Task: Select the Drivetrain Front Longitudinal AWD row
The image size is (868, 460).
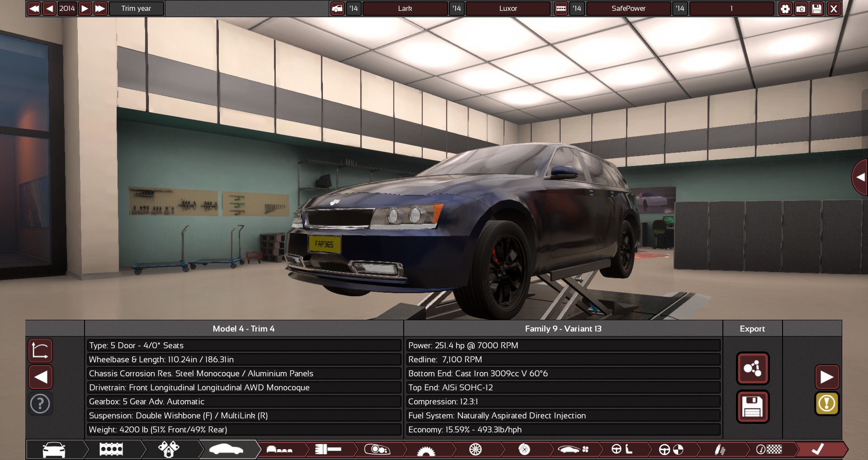Action: pyautogui.click(x=244, y=388)
